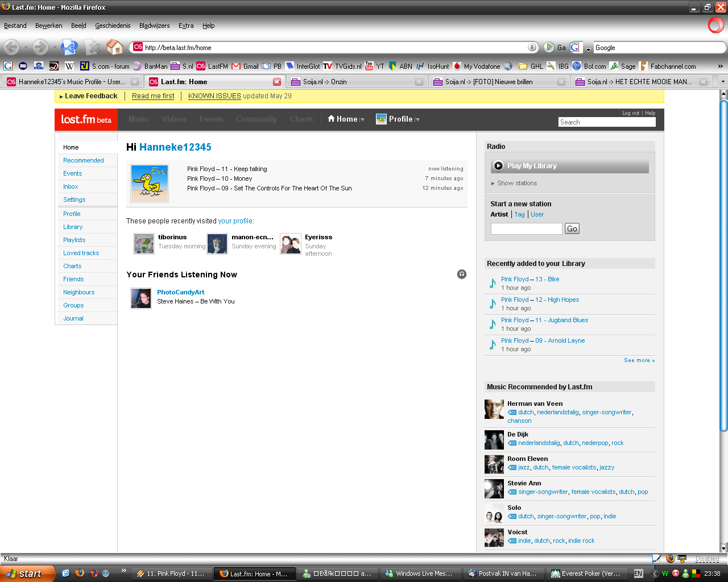This screenshot has width=728, height=582.
Task: Click the Firefox forward arrow
Action: pos(40,47)
